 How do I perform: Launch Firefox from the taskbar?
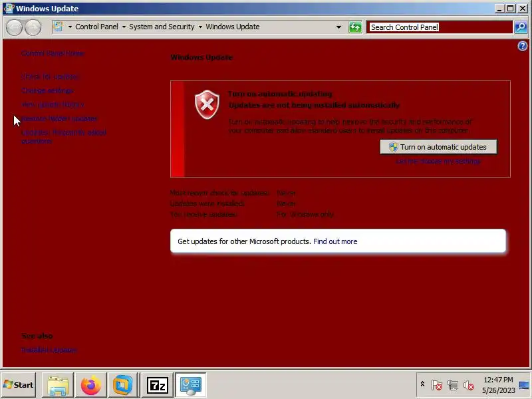pos(90,385)
